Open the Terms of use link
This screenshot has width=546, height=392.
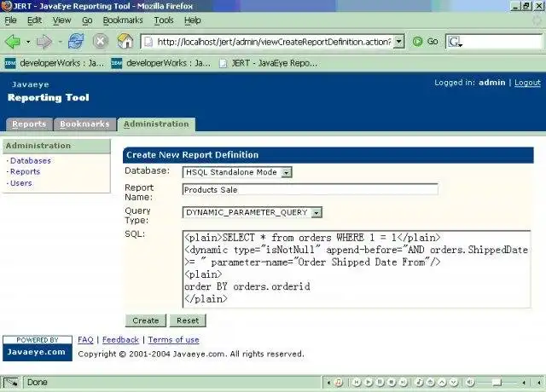(173, 340)
